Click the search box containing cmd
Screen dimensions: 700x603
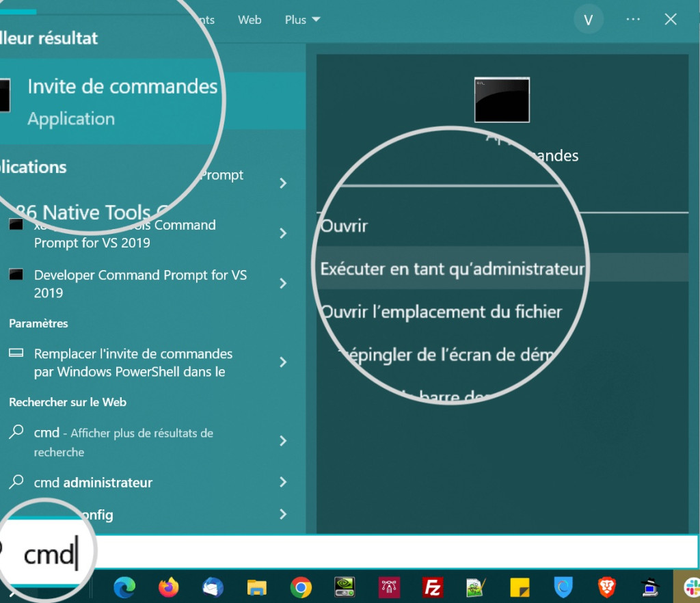350,552
